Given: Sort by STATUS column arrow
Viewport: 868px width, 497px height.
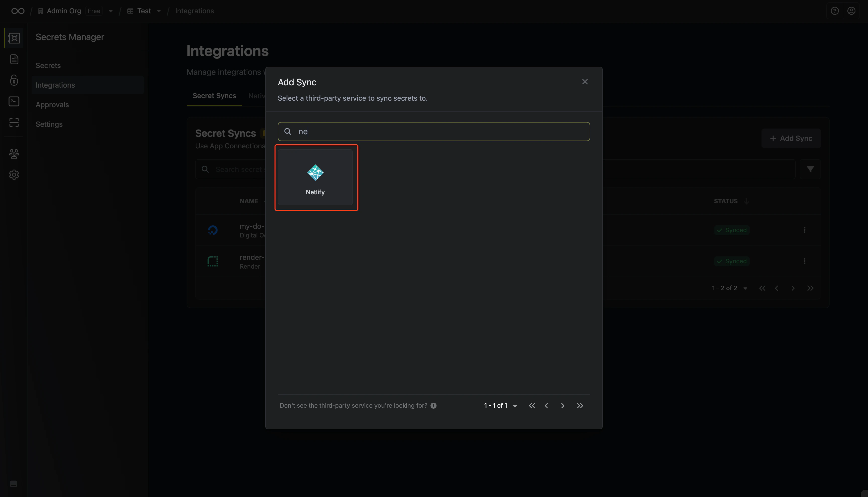Looking at the screenshot, I should [x=746, y=201].
